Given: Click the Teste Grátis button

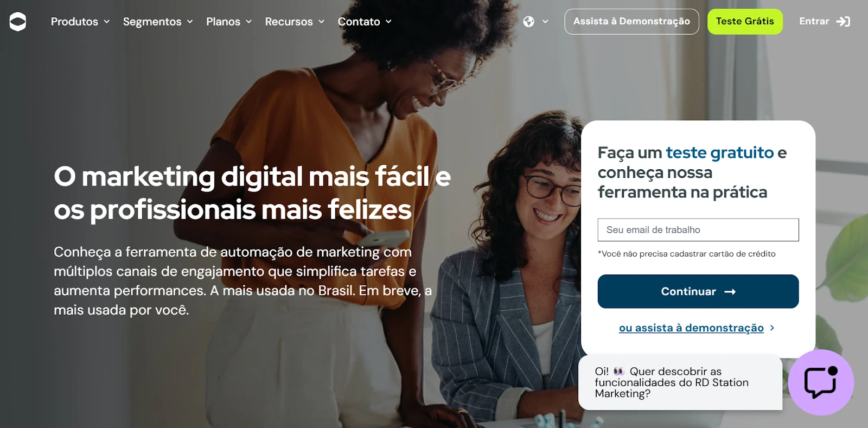Looking at the screenshot, I should click(x=745, y=22).
